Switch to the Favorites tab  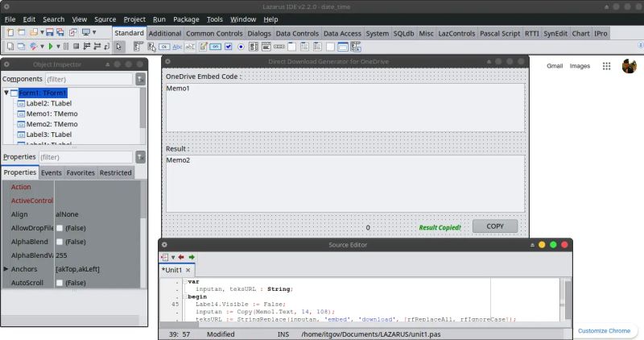(80, 172)
